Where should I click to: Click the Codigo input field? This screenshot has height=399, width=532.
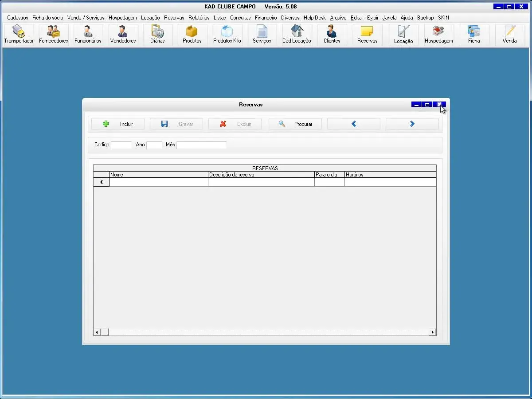click(x=121, y=145)
